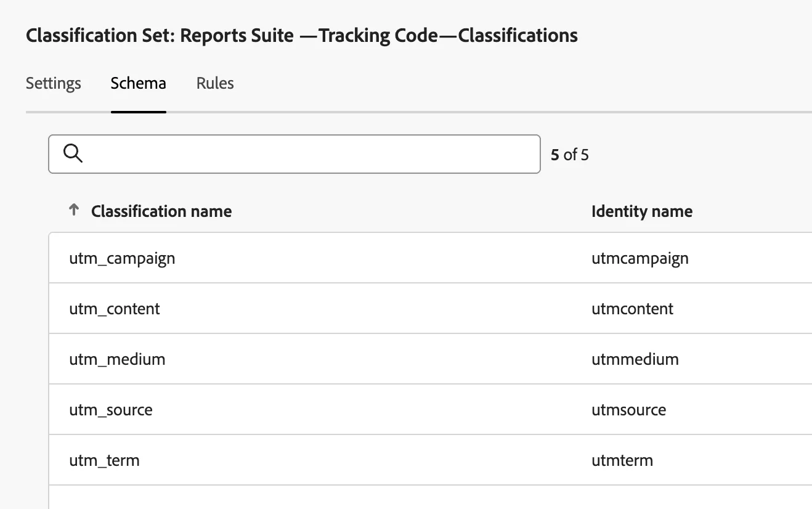Click the Classification Set page title
The height and width of the screenshot is (509, 812).
click(x=301, y=35)
